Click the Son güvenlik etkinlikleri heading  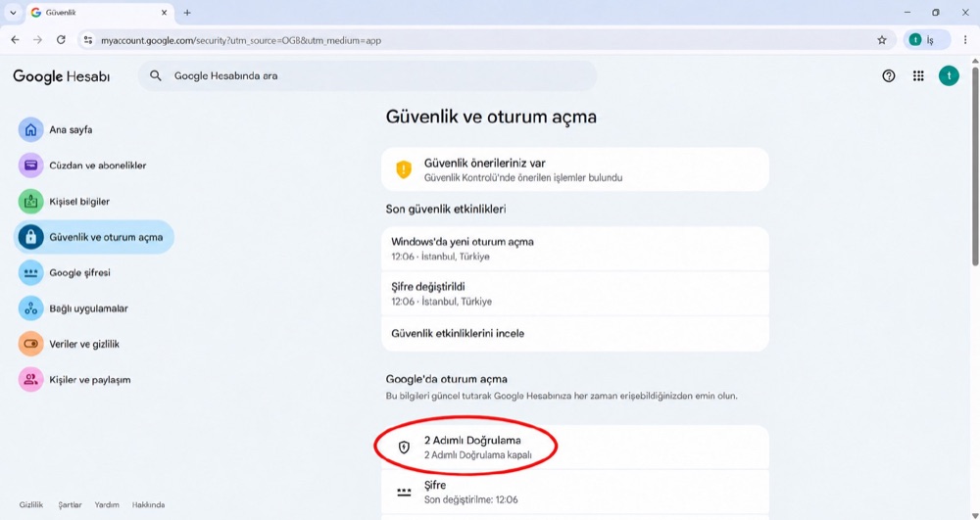(446, 210)
